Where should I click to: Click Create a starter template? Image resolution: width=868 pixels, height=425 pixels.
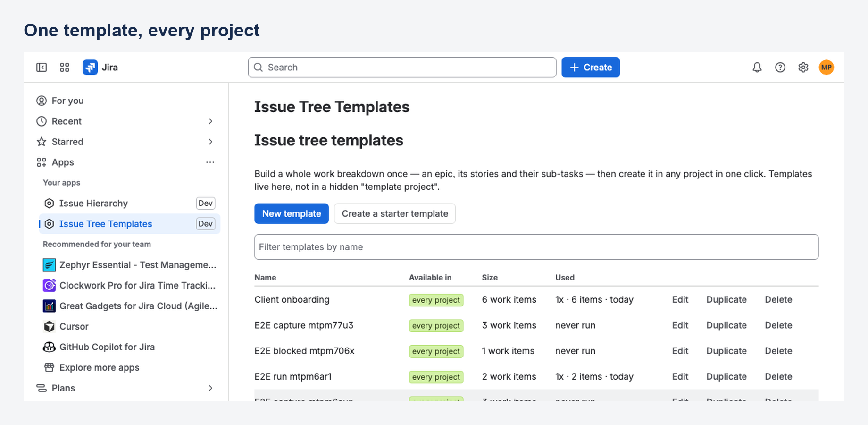pyautogui.click(x=395, y=213)
